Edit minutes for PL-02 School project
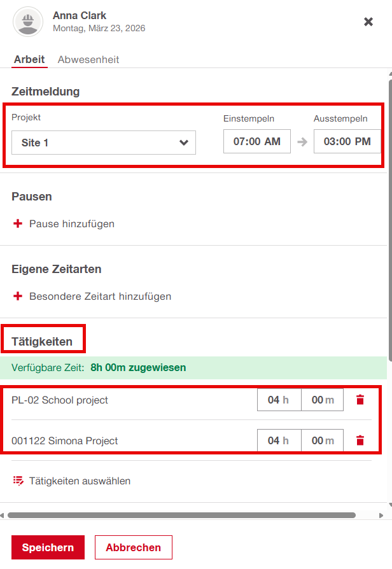Image resolution: width=392 pixels, height=569 pixels. 322,400
